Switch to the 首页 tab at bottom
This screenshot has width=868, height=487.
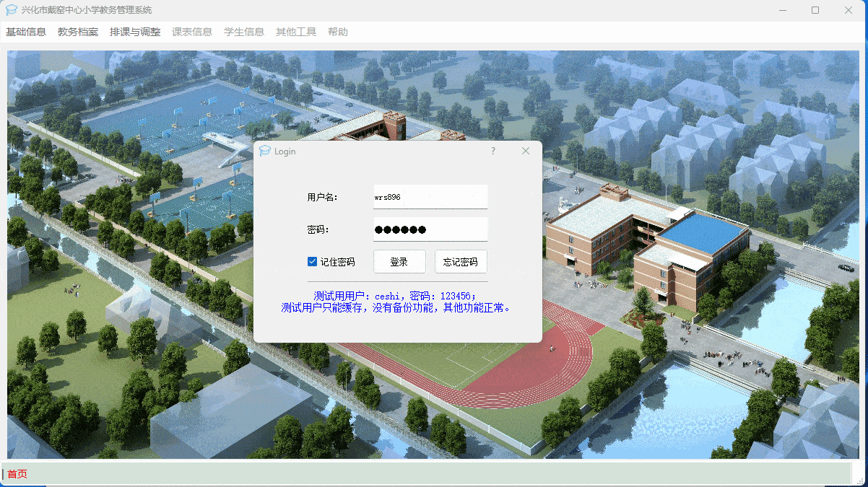click(x=17, y=474)
